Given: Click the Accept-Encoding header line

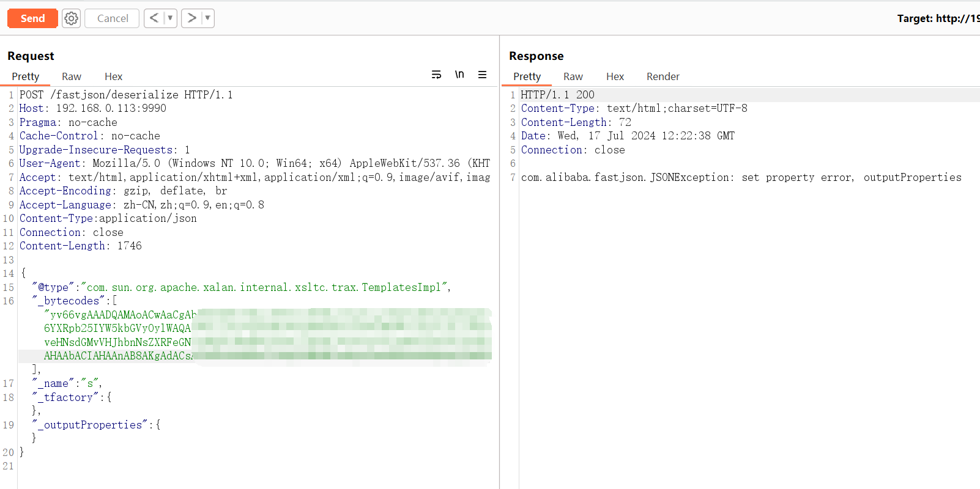Looking at the screenshot, I should point(123,191).
